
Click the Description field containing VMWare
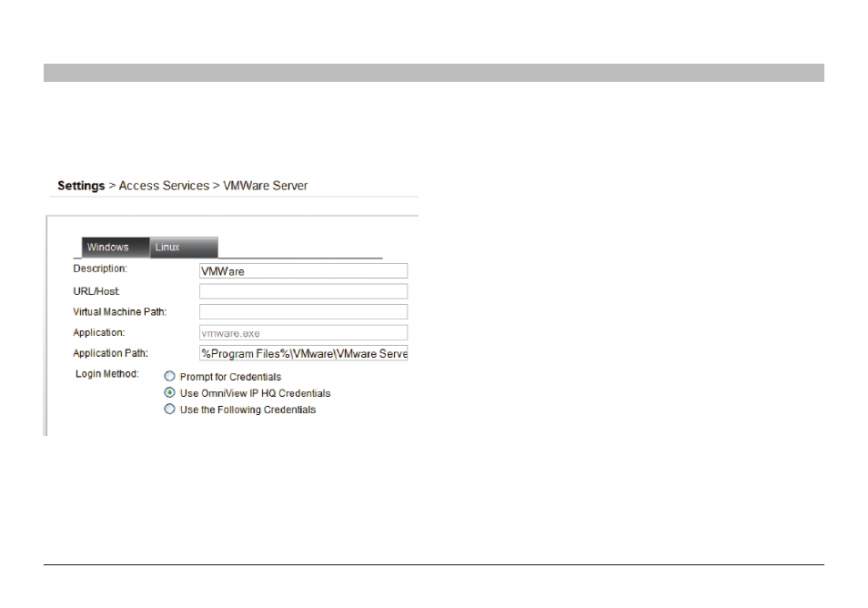click(x=303, y=270)
